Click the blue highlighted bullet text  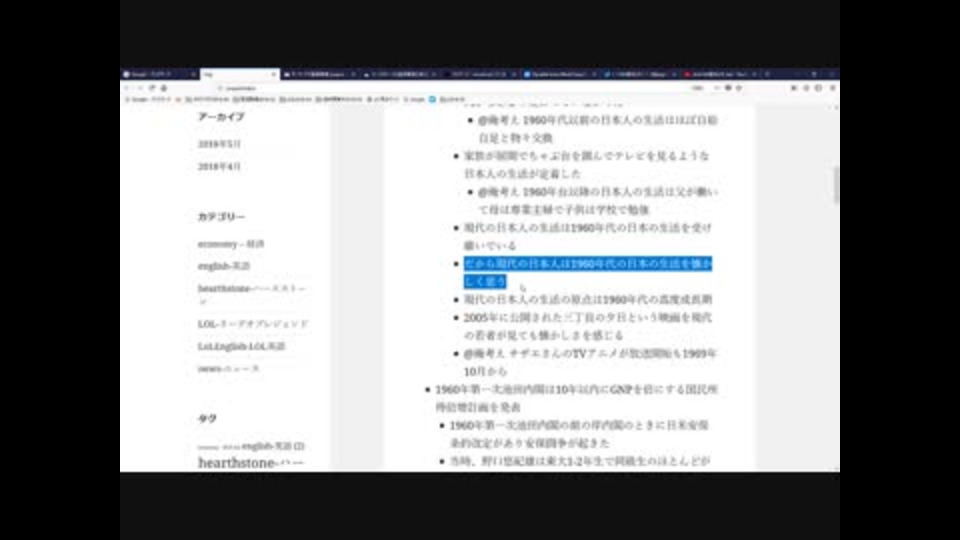pyautogui.click(x=588, y=272)
